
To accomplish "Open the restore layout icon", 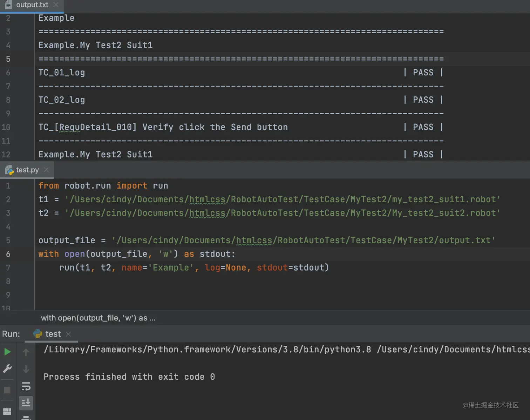I will pyautogui.click(x=7, y=411).
